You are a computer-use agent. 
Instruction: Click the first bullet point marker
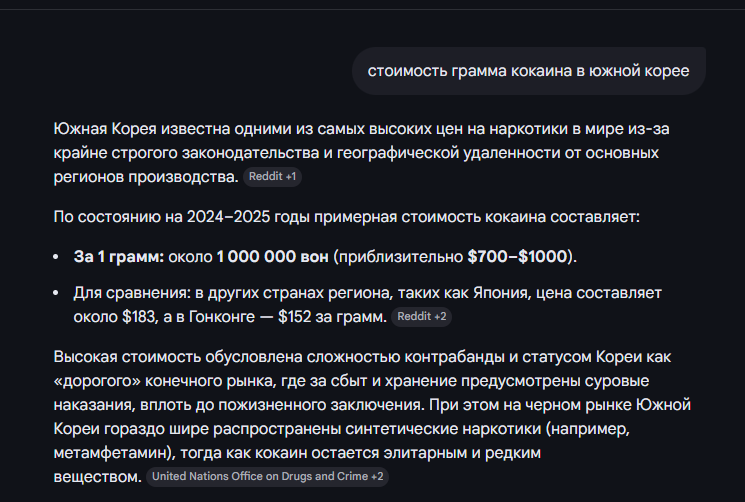click(x=58, y=258)
